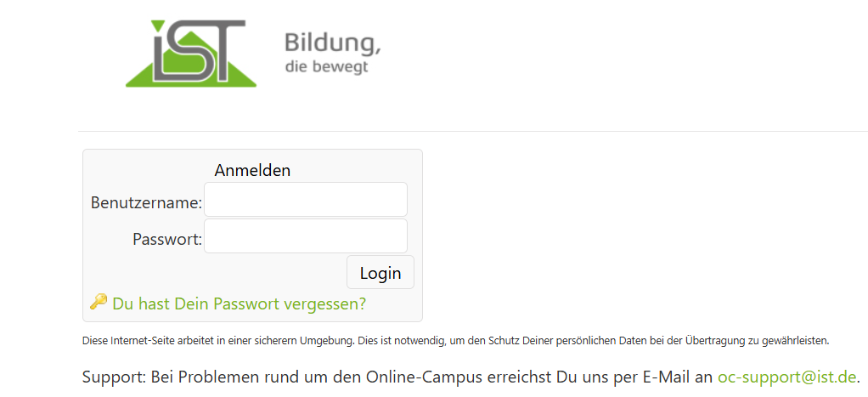Click the key icon beside password reset
The height and width of the screenshot is (397, 868).
99,302
